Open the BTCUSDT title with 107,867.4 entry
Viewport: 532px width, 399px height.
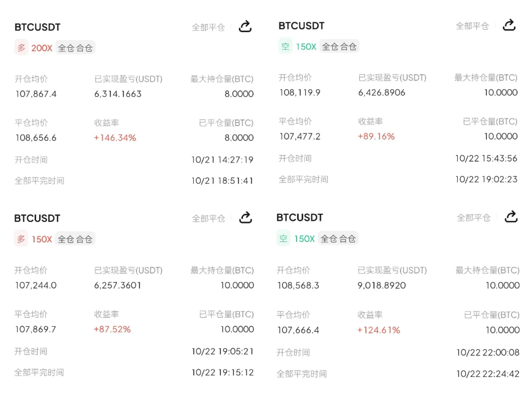point(37,27)
